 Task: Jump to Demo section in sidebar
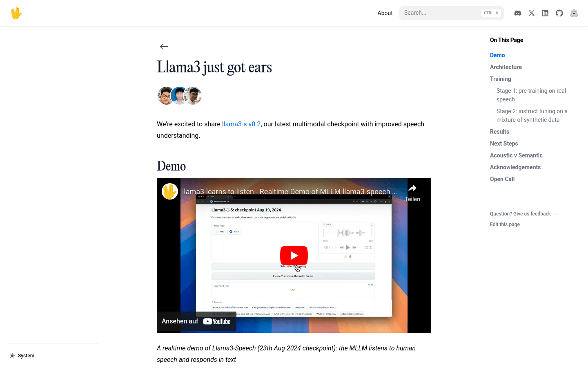(497, 55)
